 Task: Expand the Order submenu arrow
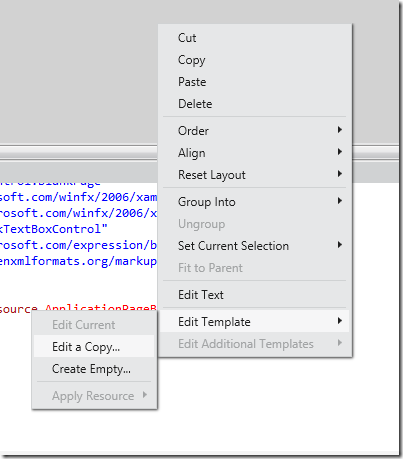click(340, 130)
